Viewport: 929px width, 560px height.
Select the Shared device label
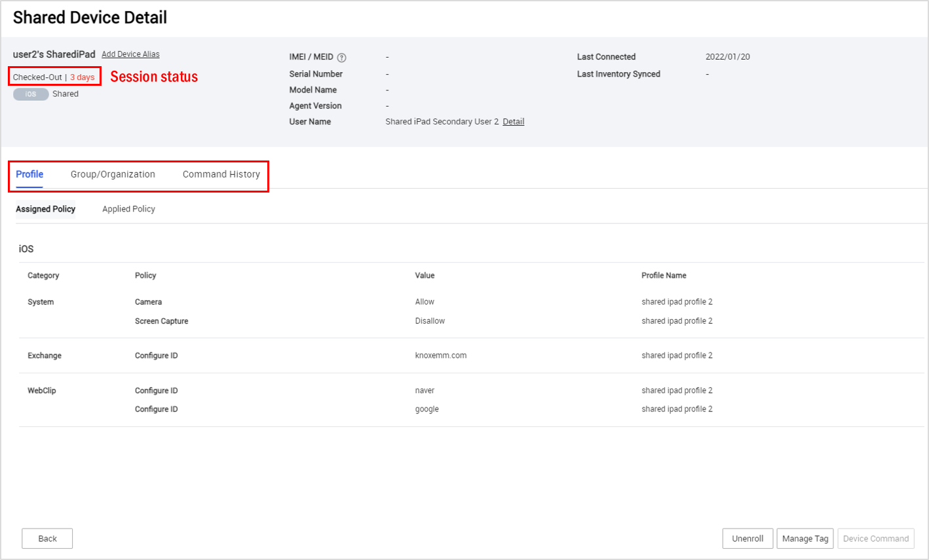65,94
